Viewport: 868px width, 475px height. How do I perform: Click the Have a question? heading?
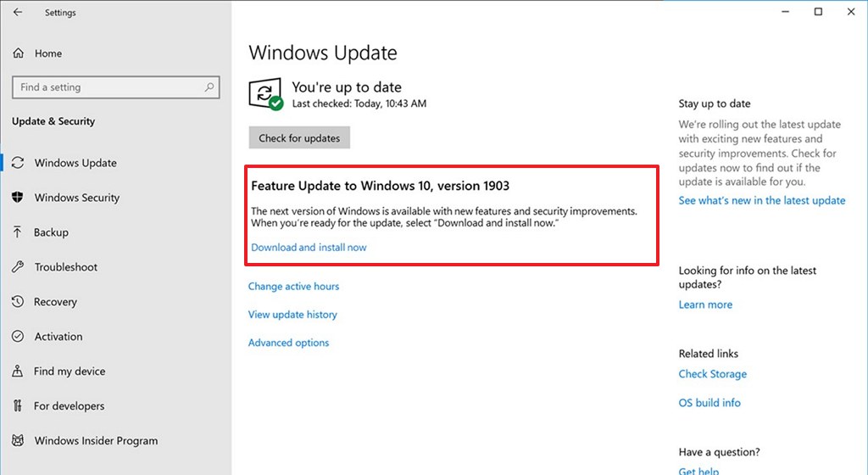(719, 452)
